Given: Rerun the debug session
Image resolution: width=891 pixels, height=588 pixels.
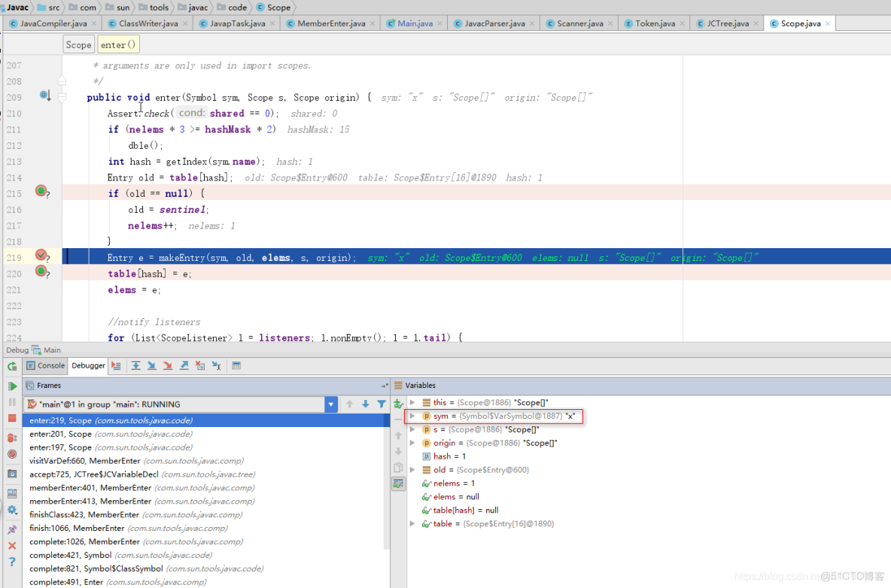Looking at the screenshot, I should pyautogui.click(x=11, y=366).
